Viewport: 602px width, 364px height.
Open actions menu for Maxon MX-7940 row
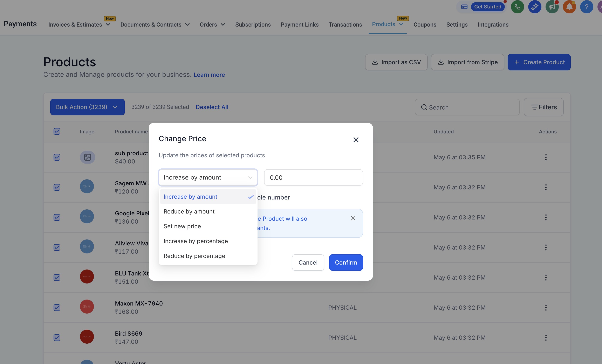546,308
